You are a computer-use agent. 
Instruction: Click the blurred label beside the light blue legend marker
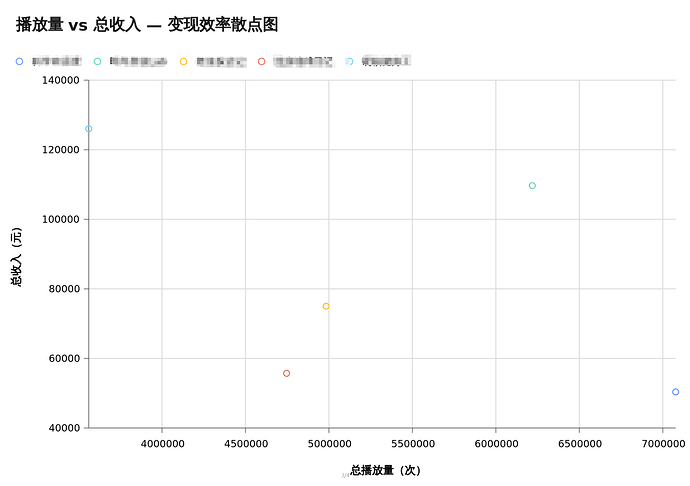pyautogui.click(x=386, y=61)
